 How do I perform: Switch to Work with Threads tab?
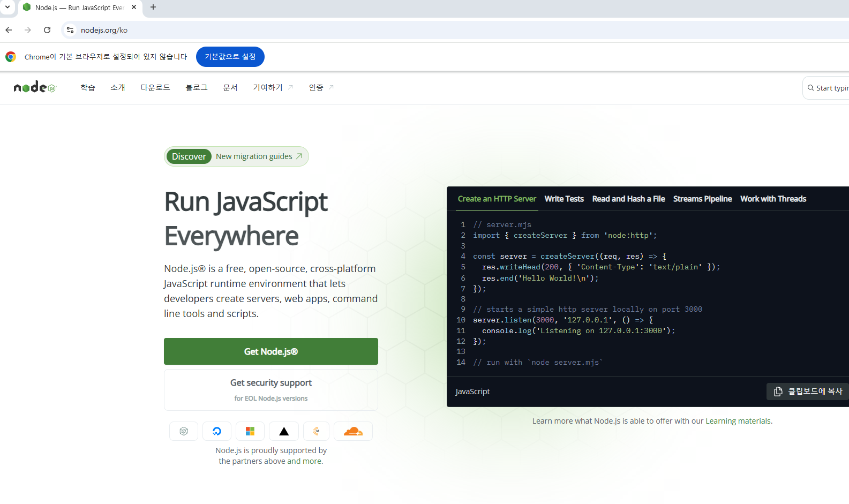773,199
